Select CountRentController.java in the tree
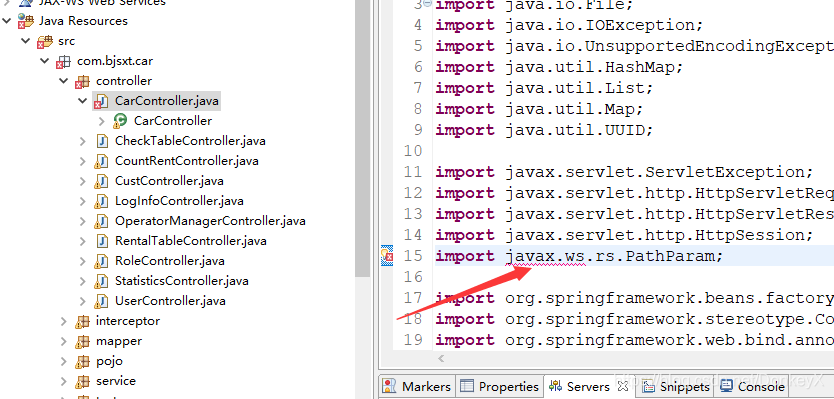 [187, 161]
